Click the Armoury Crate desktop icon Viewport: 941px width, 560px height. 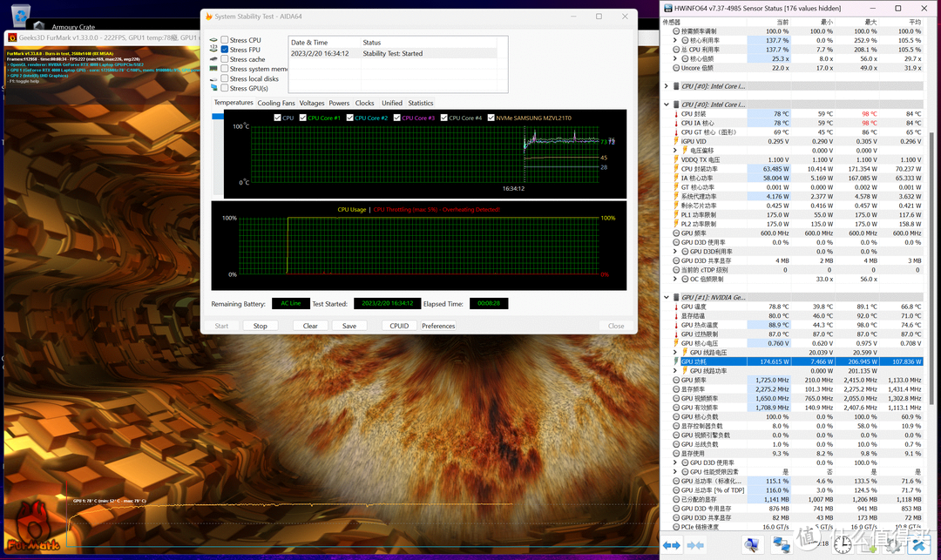coord(39,26)
